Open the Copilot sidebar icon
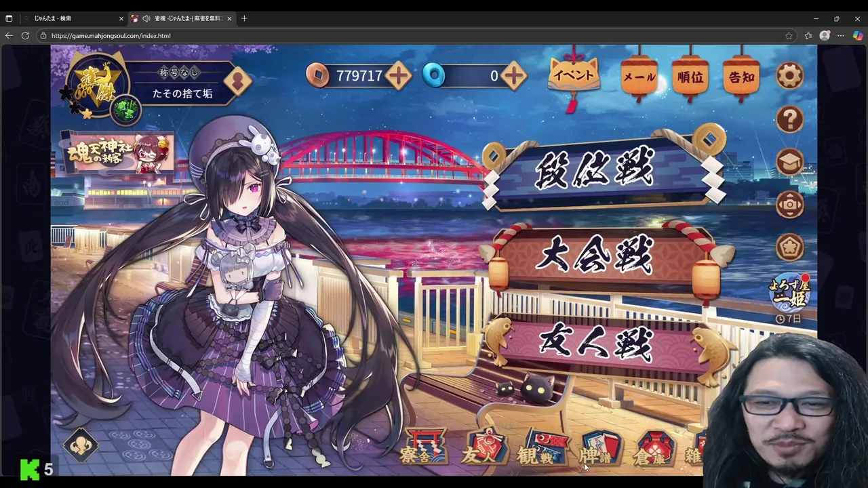 pyautogui.click(x=857, y=35)
